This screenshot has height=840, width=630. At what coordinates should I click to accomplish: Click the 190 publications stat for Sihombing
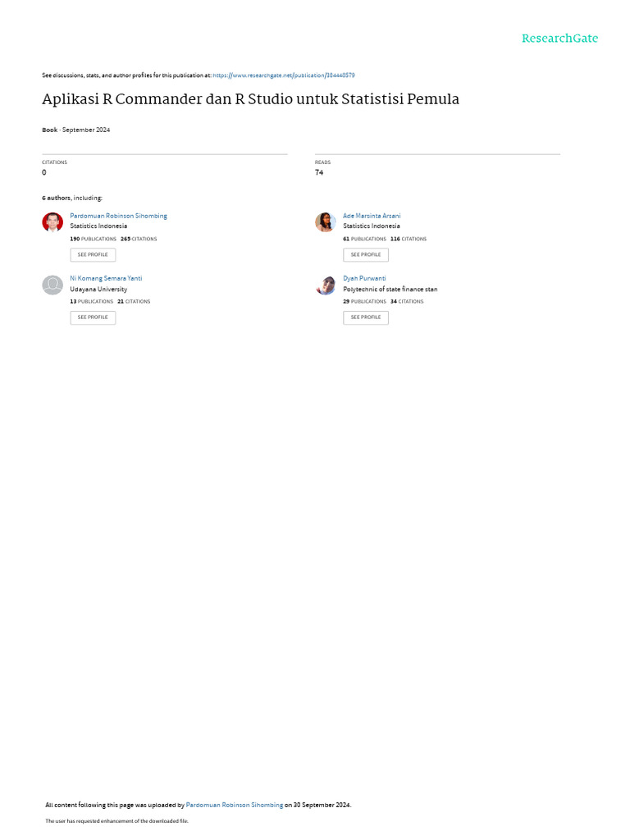(x=94, y=239)
